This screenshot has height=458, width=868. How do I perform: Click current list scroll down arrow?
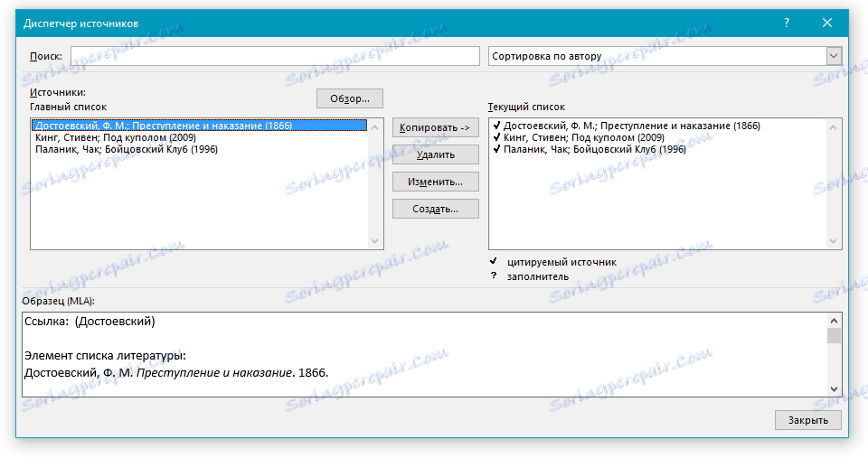[x=833, y=241]
